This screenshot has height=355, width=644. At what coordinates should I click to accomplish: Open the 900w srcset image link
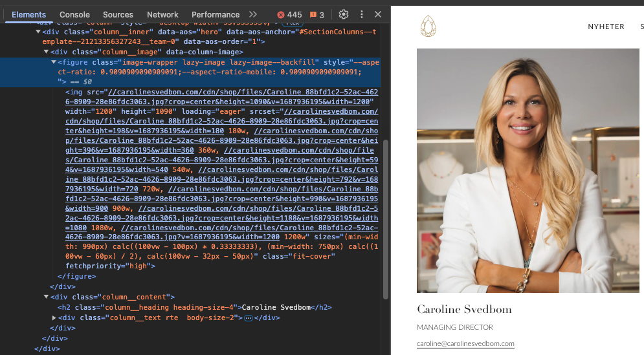(222, 199)
